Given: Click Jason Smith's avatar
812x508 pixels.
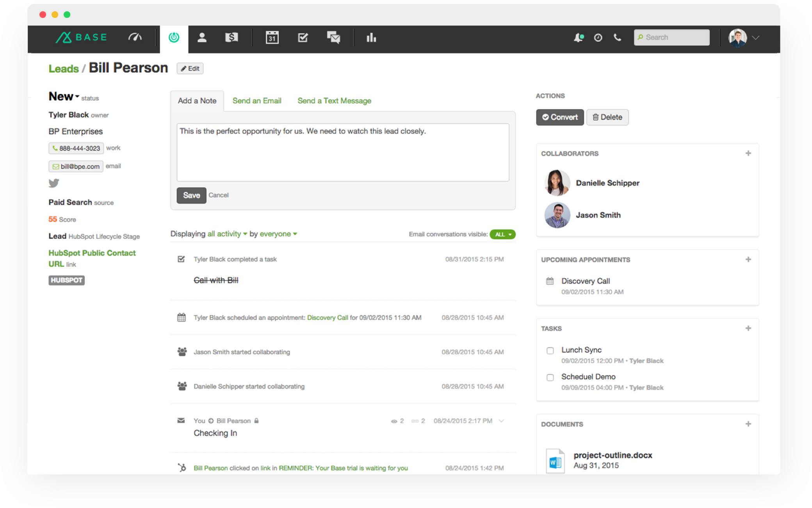Looking at the screenshot, I should pos(557,215).
